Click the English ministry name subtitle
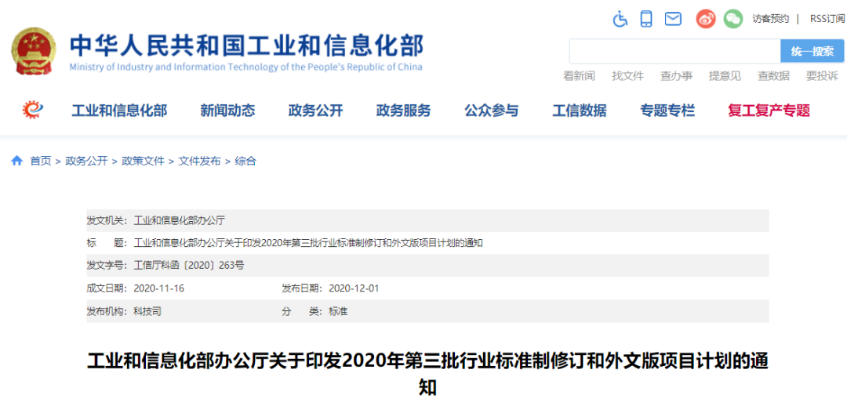Image resolution: width=860 pixels, height=406 pixels. pyautogui.click(x=246, y=67)
